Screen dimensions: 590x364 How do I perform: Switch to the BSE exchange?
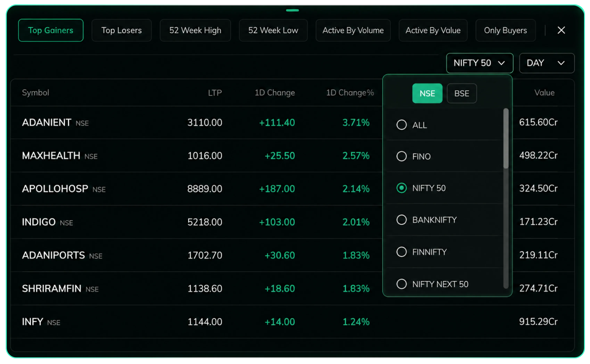pyautogui.click(x=462, y=93)
